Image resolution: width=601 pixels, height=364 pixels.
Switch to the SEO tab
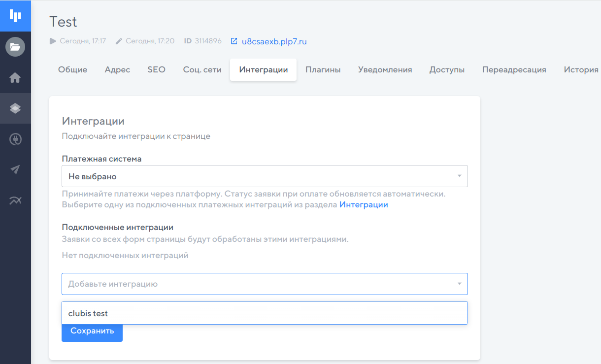click(156, 69)
